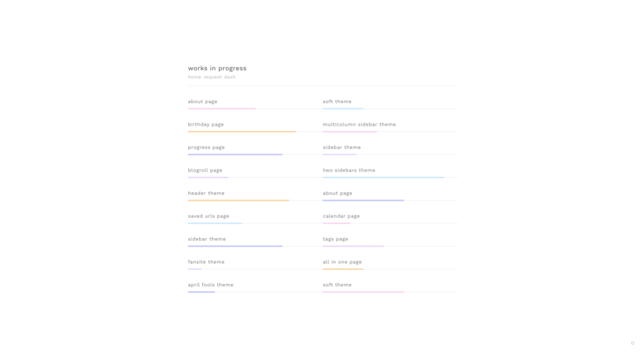644x359 pixels.
Task: Click the small circle icon at bottom right
Action: [632, 343]
